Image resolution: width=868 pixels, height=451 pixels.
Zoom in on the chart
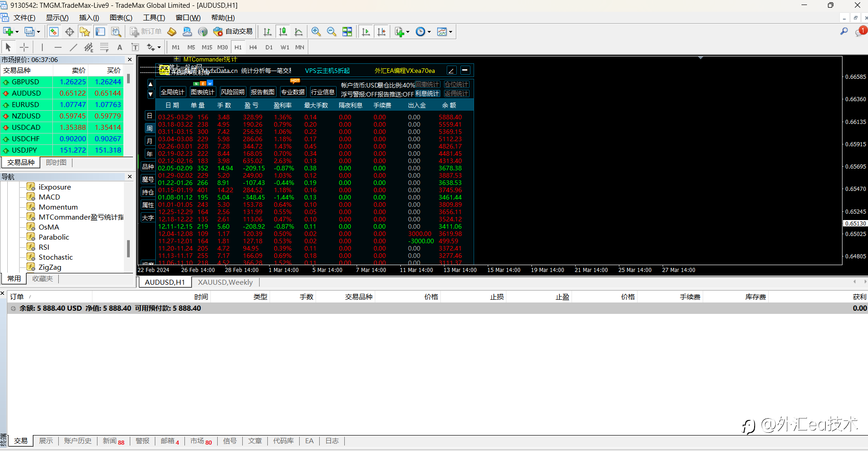316,31
